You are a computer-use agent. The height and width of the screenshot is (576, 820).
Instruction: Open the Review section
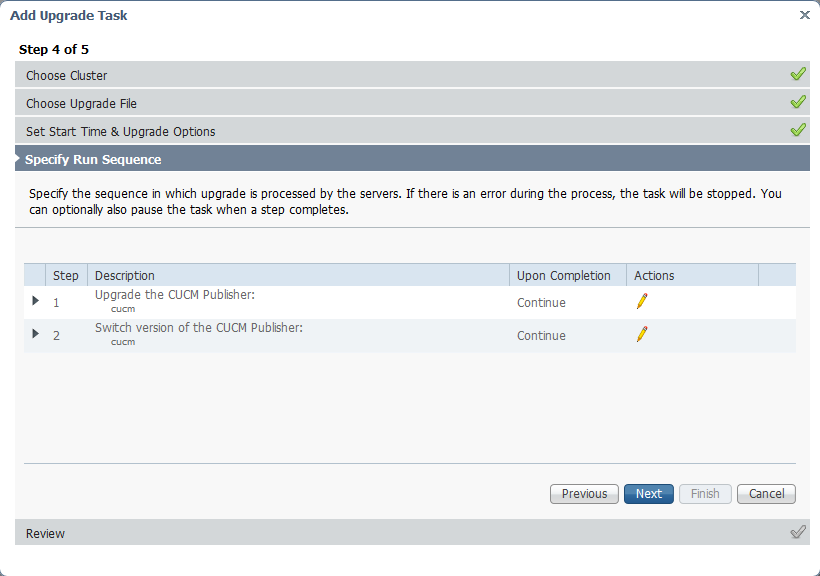(46, 534)
